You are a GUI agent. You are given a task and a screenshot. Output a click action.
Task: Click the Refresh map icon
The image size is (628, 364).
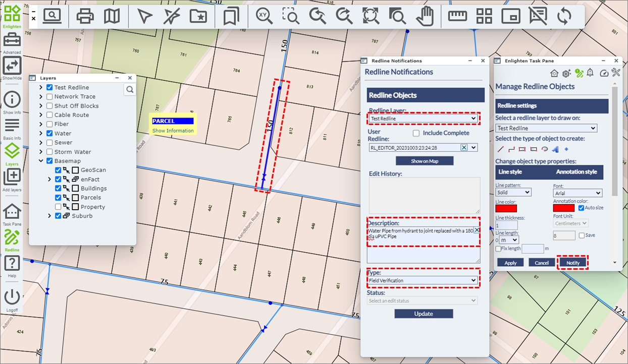tap(564, 17)
